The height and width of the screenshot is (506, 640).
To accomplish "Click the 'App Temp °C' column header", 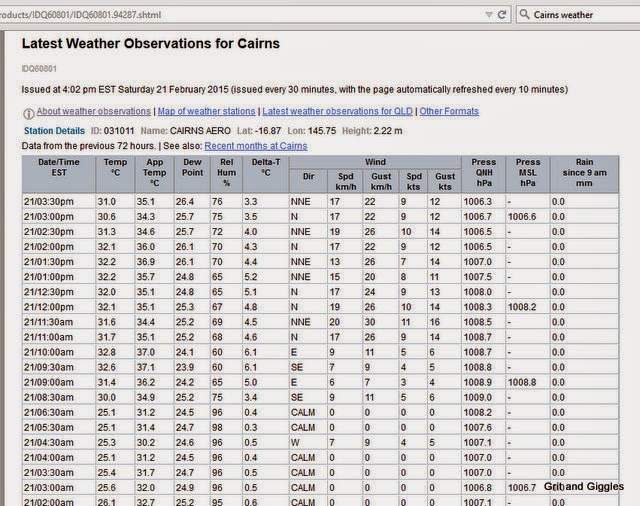I will point(154,174).
